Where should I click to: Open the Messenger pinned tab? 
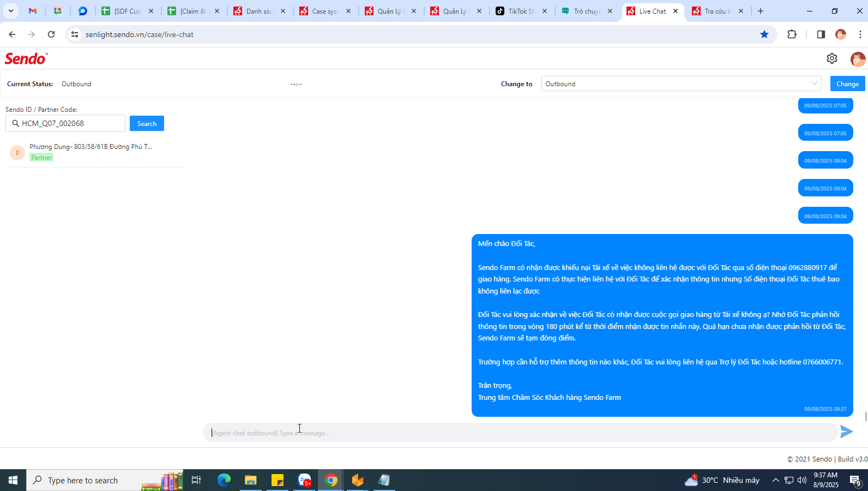point(83,11)
